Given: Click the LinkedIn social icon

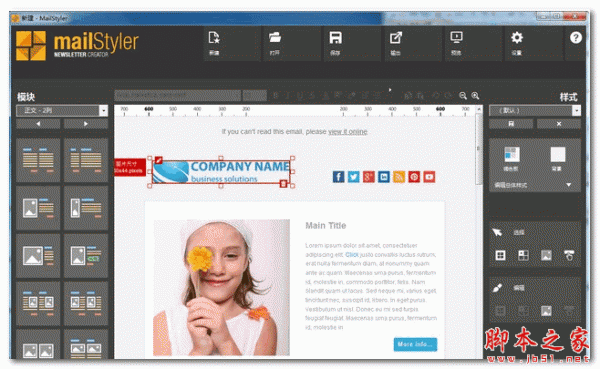Looking at the screenshot, I should point(384,177).
